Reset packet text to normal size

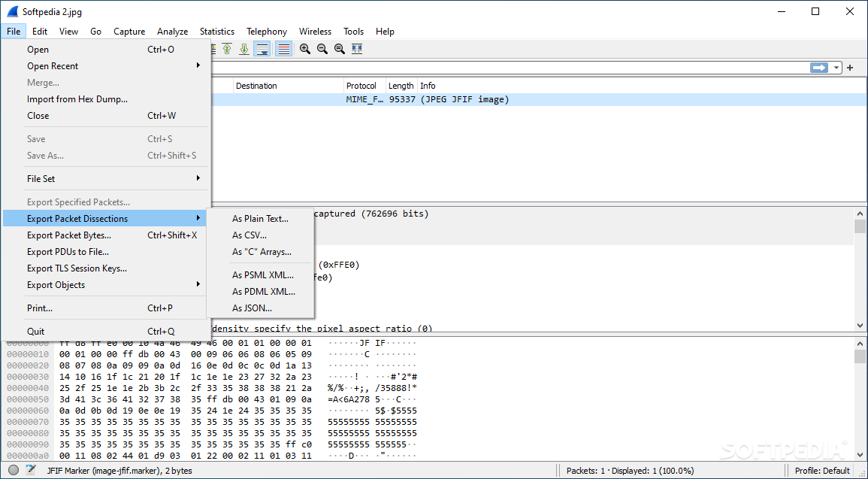click(x=339, y=49)
